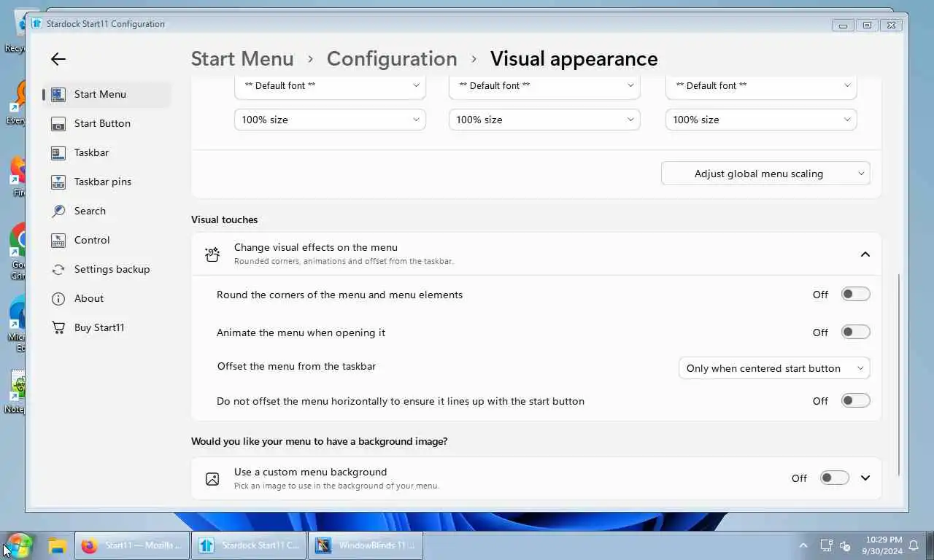Viewport: 934px width, 560px height.
Task: Open Offset the menu from taskbar dropdown
Action: point(774,368)
